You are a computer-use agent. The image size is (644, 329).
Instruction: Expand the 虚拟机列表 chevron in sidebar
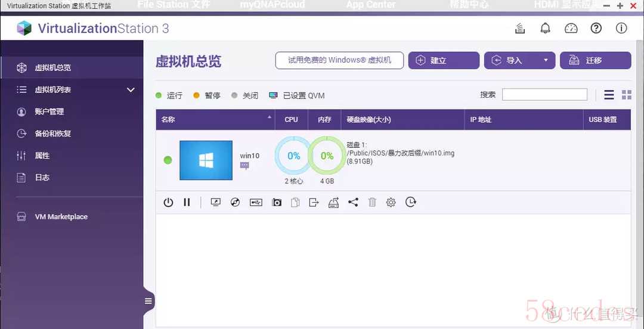click(131, 90)
